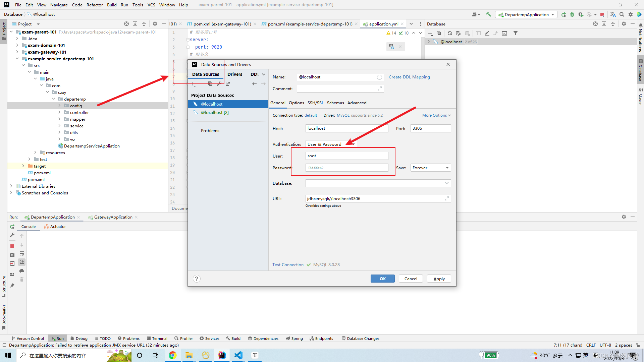Expand the More Options dropdown
The width and height of the screenshot is (644, 362).
[x=436, y=115]
